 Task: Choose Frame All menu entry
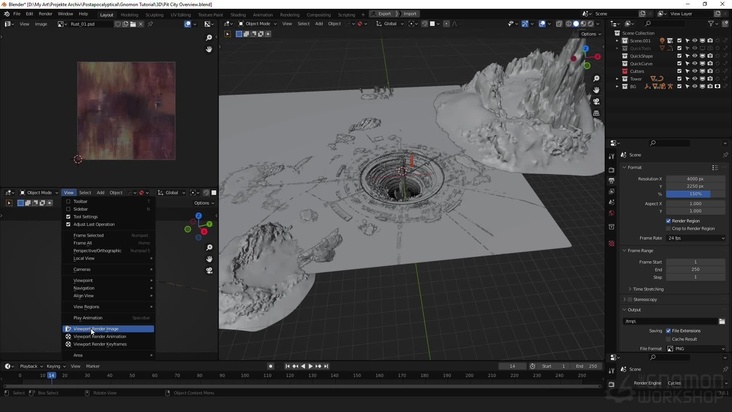coord(108,243)
